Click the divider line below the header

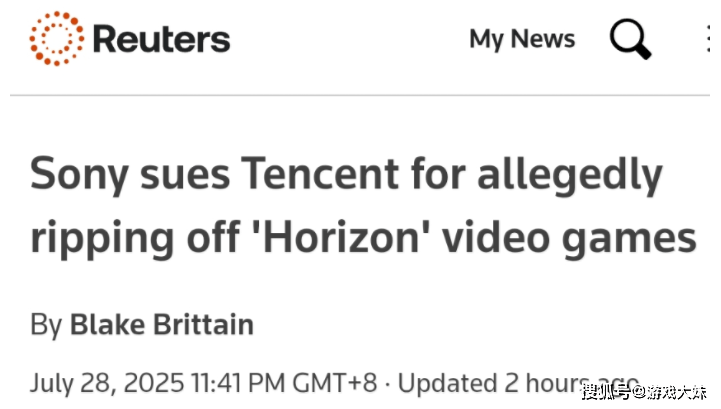click(x=360, y=96)
